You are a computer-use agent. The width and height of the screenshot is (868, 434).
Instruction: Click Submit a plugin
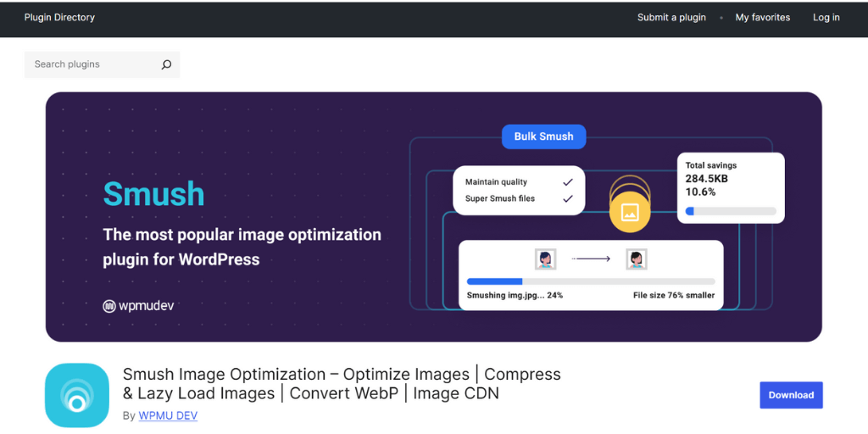tap(671, 18)
